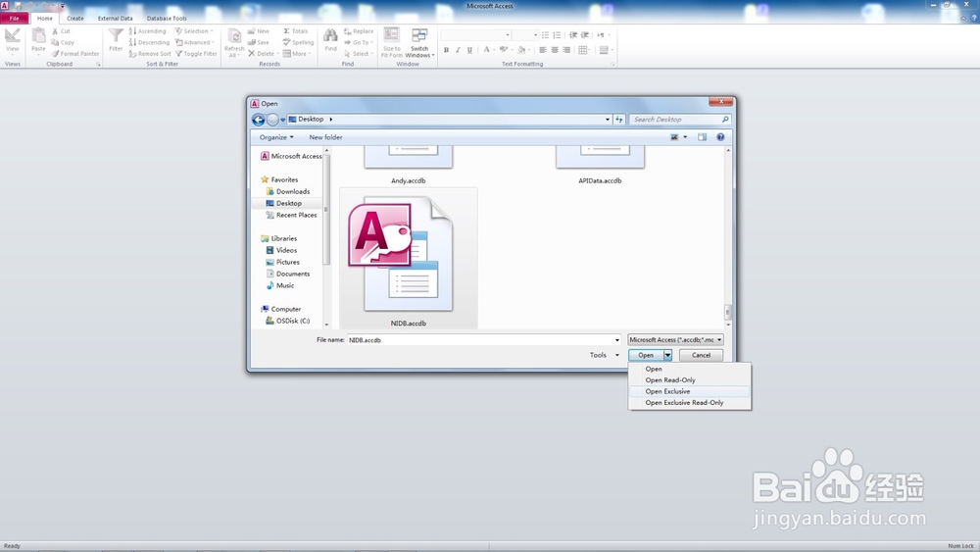Image resolution: width=980 pixels, height=552 pixels.
Task: Click the Find binoculars icon
Action: pos(330,36)
